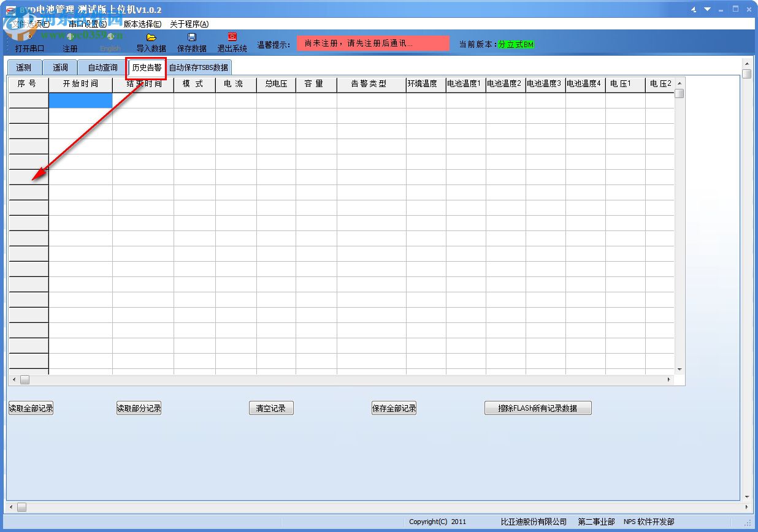Viewport: 758px width, 532px height.
Task: Click the 读取全部记录 button
Action: click(x=31, y=408)
